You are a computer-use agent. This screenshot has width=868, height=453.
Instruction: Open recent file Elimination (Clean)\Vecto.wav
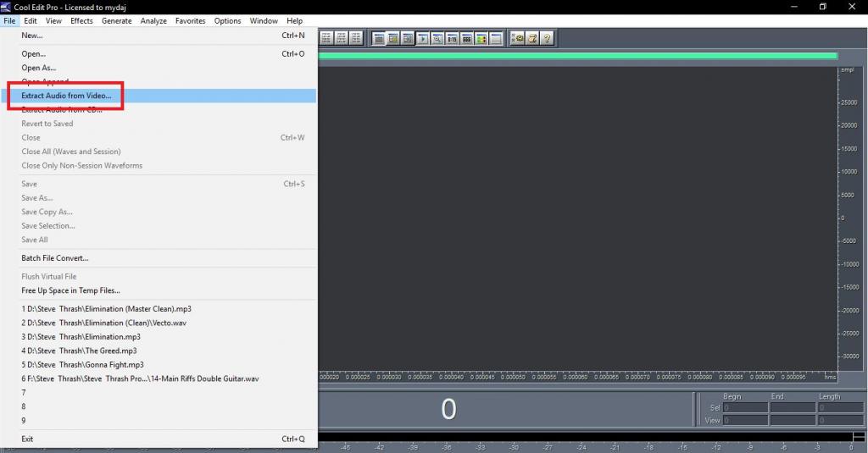159,323
